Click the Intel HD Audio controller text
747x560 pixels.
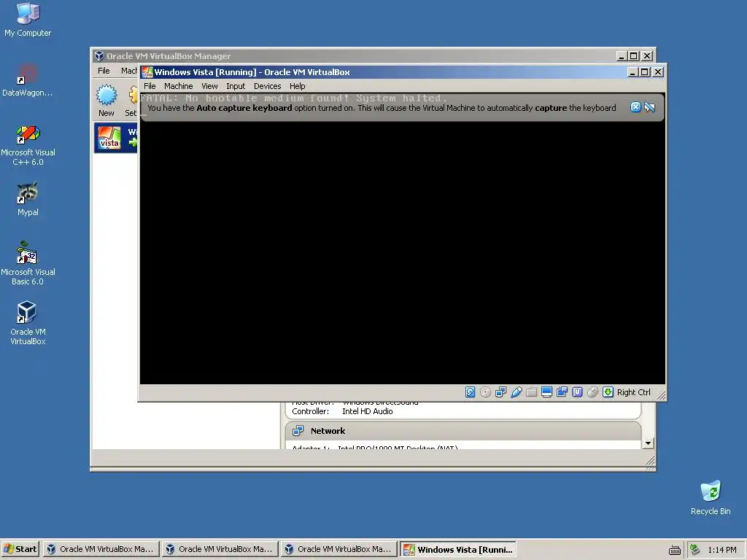click(368, 411)
